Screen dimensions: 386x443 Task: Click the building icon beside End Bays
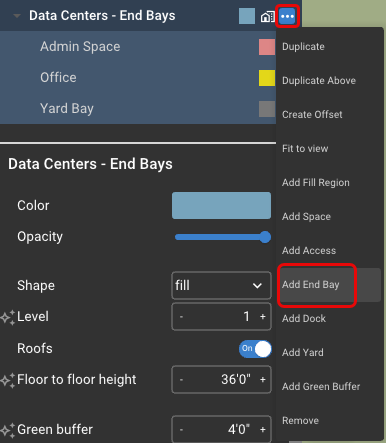click(x=267, y=16)
